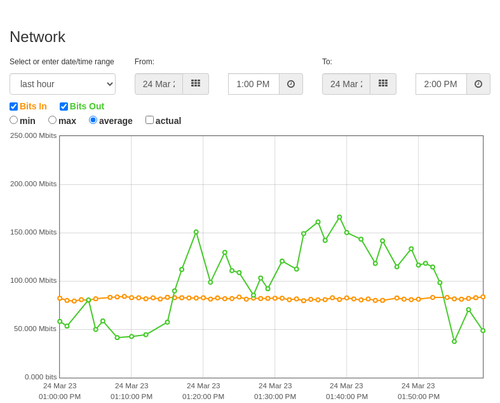Enable the actual checkbox
Screen dimensions: 500x403
(x=149, y=120)
